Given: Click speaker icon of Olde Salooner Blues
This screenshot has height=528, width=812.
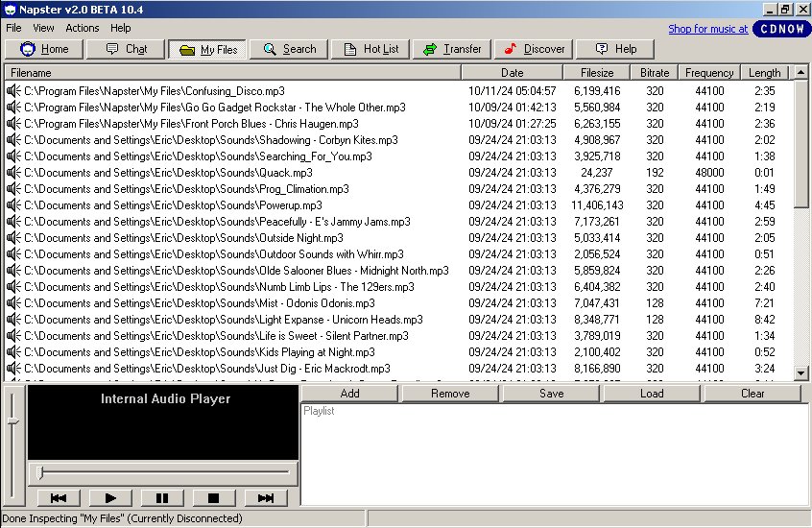Looking at the screenshot, I should (14, 271).
